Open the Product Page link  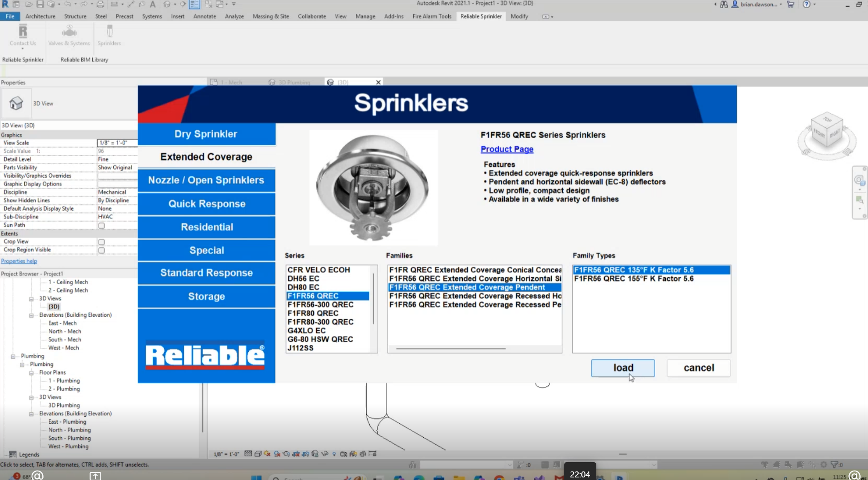pyautogui.click(x=507, y=149)
